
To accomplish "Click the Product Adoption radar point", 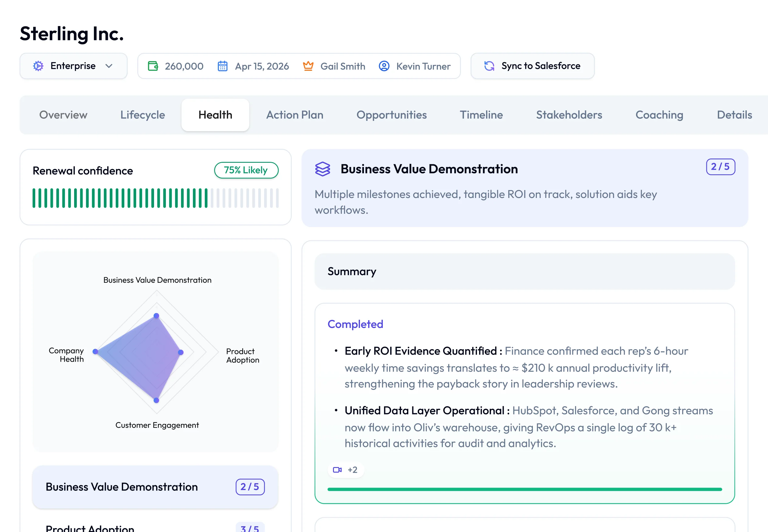I will 181,352.
